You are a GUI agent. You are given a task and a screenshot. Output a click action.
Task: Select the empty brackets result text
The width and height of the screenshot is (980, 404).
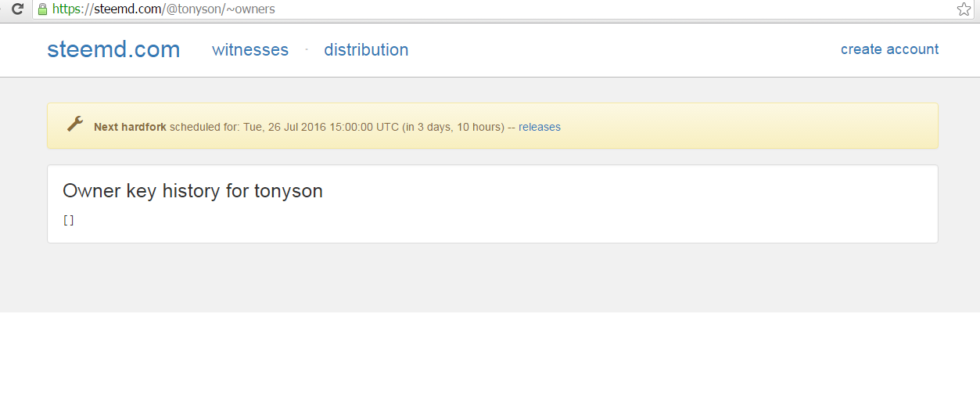point(69,221)
